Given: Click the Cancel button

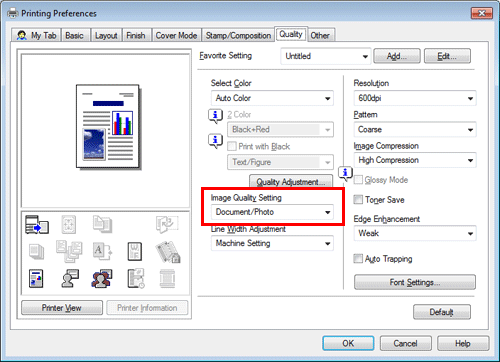Looking at the screenshot, I should [405, 343].
